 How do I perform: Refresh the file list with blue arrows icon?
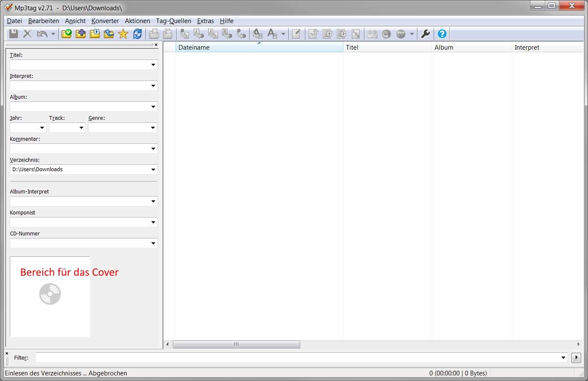pyautogui.click(x=137, y=34)
